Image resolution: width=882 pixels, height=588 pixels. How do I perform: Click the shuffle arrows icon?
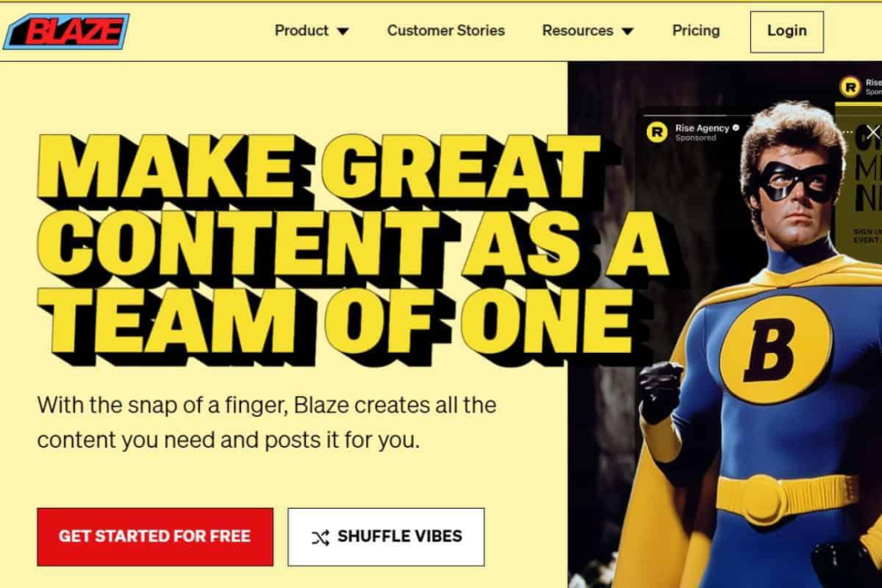coord(320,538)
